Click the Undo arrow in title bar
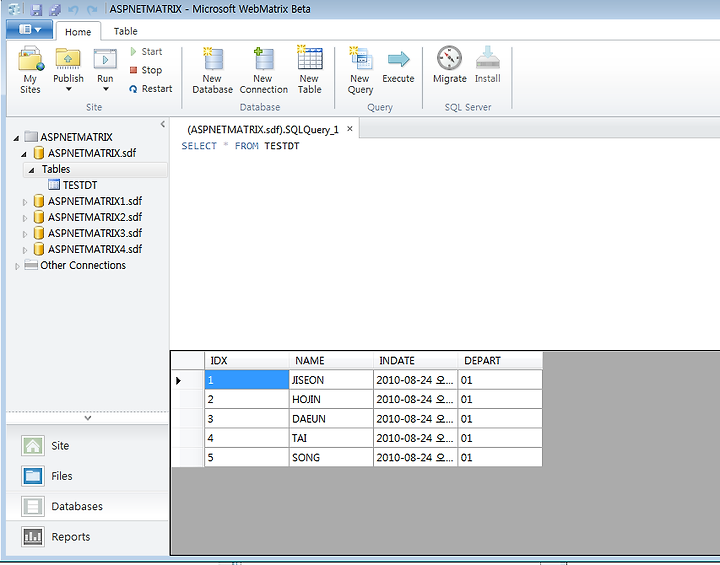Viewport: 720px width, 565px height. tap(73, 9)
